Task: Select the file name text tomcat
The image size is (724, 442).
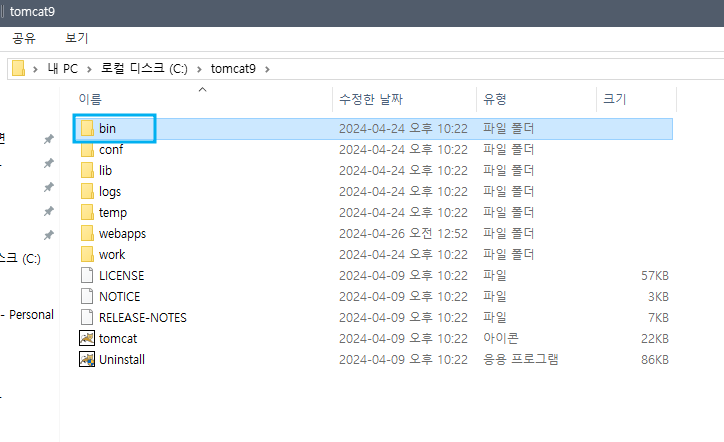Action: pyautogui.click(x=118, y=339)
